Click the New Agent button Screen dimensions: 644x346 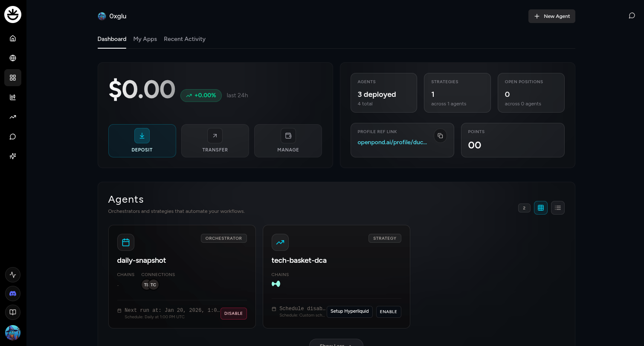[x=551, y=16]
